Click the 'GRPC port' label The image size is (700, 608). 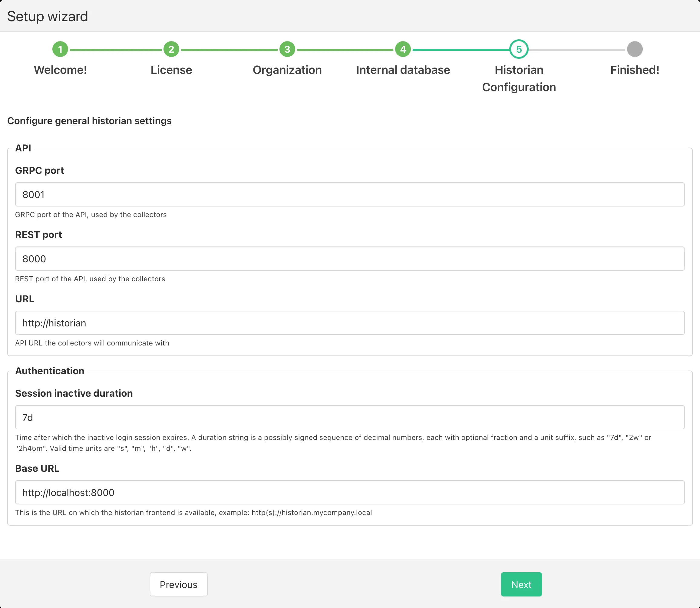40,170
